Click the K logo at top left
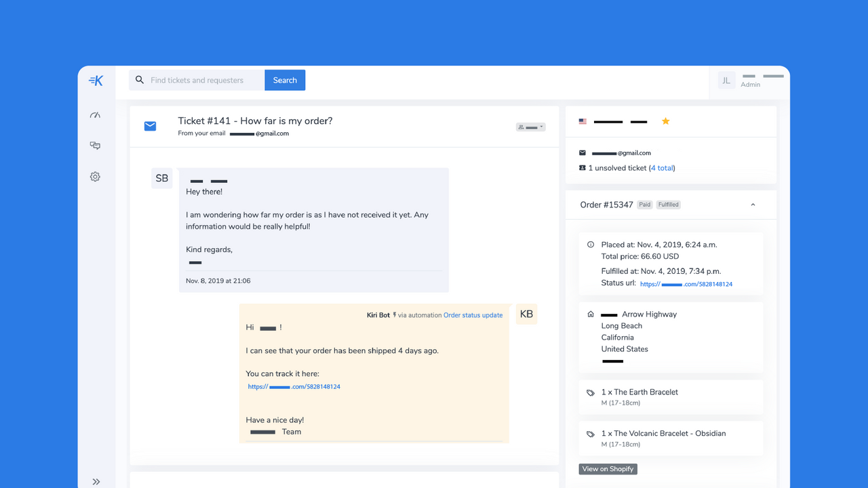The height and width of the screenshot is (488, 868). tap(95, 80)
